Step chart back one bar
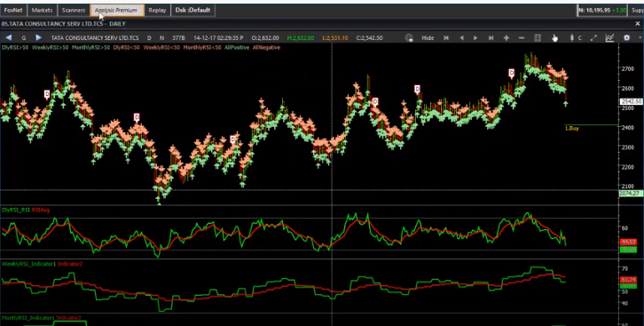This screenshot has height=326, width=644. click(x=461, y=38)
